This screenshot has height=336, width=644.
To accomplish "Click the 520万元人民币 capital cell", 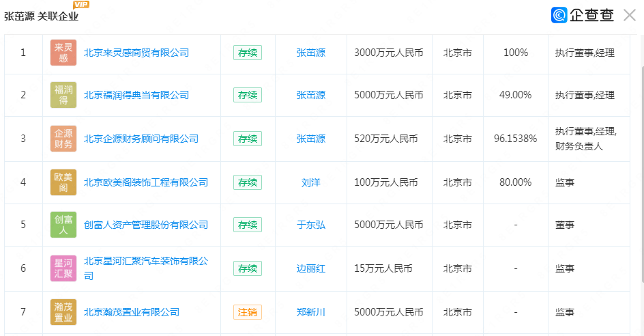I will point(386,139).
